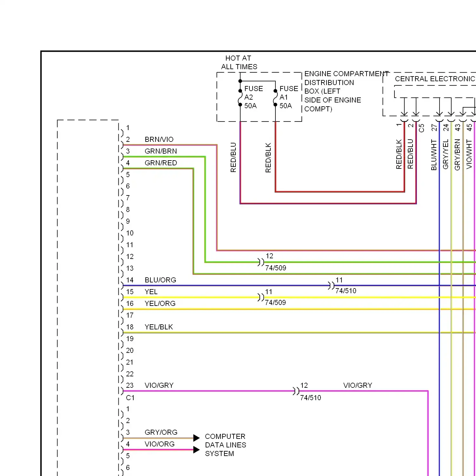The width and height of the screenshot is (476, 476).
Task: Select the vertical GRY/BRN wire label
Action: [x=457, y=155]
